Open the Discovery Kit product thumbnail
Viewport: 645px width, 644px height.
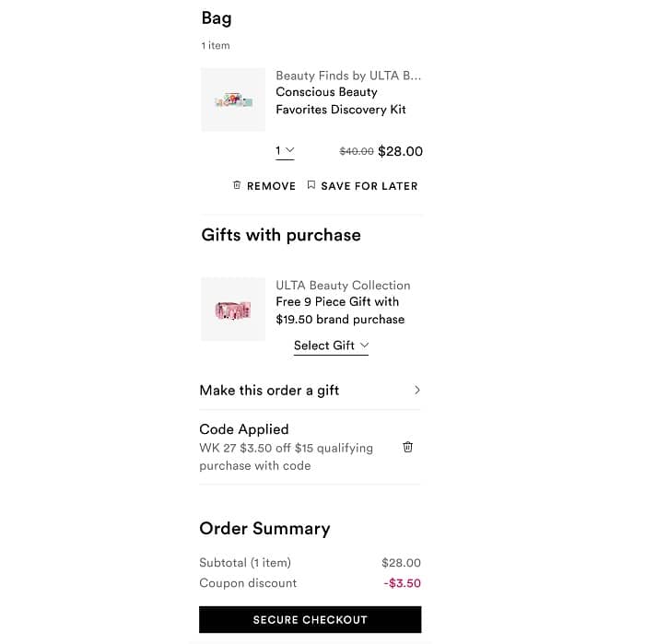[x=233, y=100]
